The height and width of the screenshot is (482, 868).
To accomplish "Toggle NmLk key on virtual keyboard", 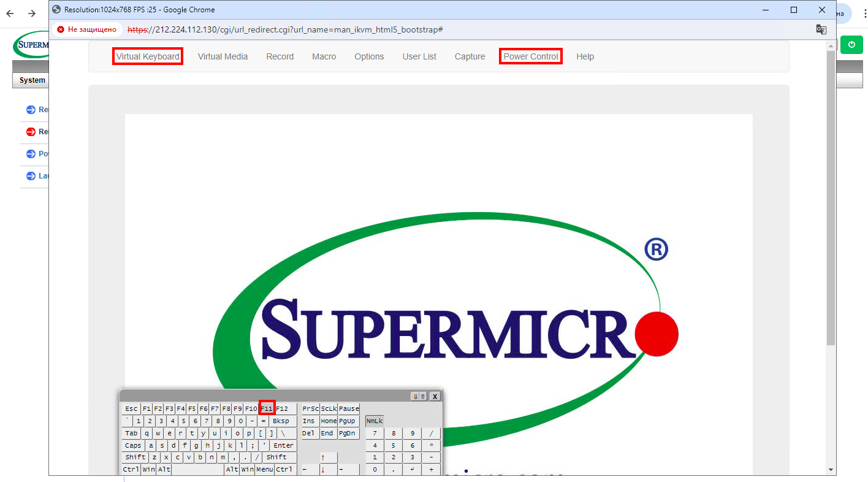I will click(375, 421).
